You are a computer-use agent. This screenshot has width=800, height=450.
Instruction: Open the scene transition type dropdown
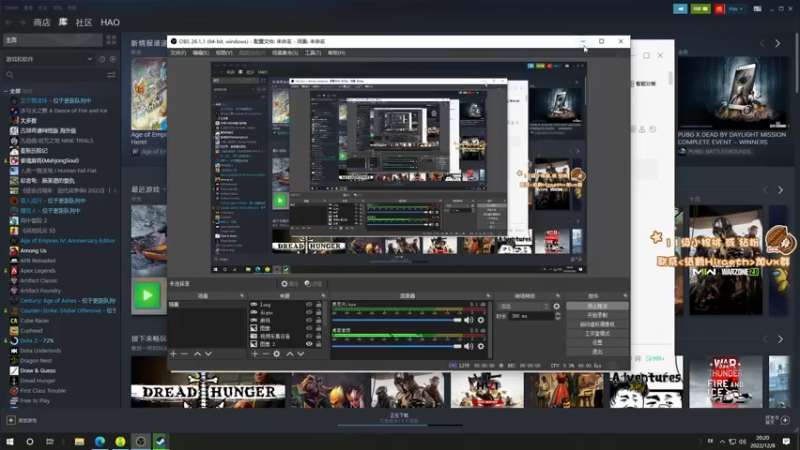click(523, 307)
